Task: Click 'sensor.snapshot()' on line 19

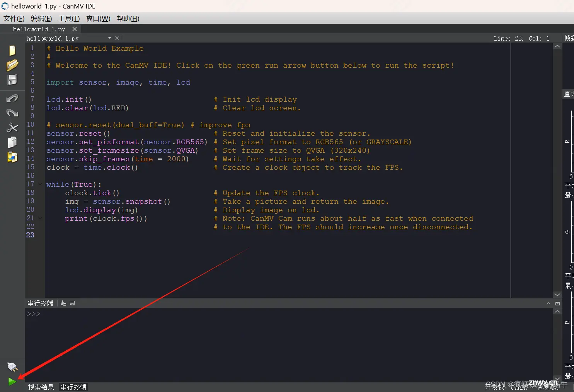Action: tap(131, 201)
